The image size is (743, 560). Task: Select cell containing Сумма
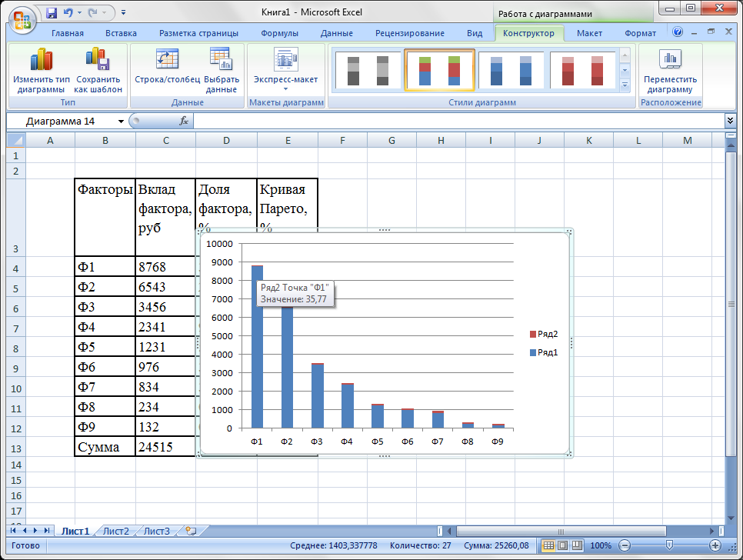[105, 447]
